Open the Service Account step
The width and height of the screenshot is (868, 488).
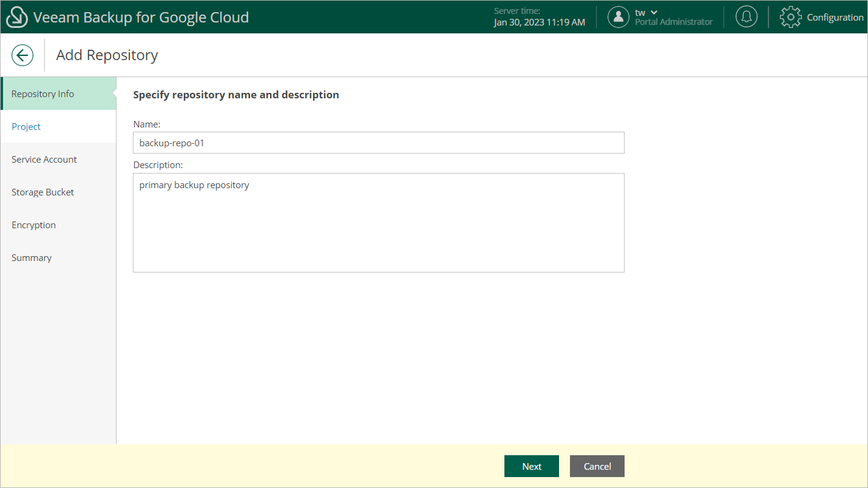[x=58, y=159]
